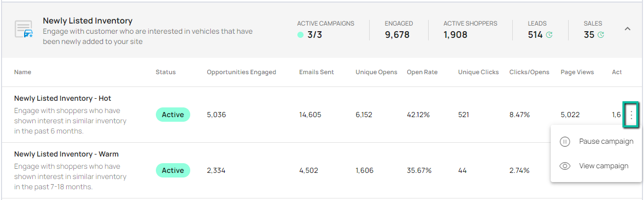Sort by Open Rate column header
The height and width of the screenshot is (200, 644).
pyautogui.click(x=422, y=72)
